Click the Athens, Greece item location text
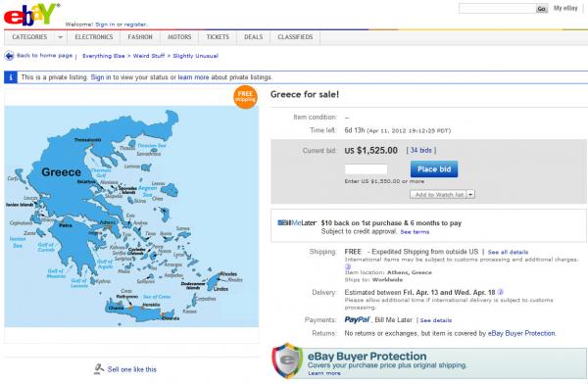Viewport: 588px width, 384px height. point(409,272)
